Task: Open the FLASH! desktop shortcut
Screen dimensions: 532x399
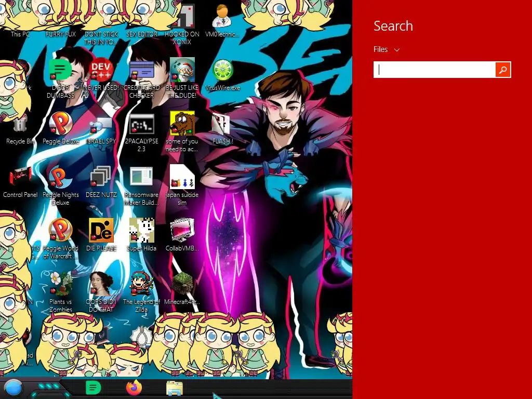Action: [222, 129]
